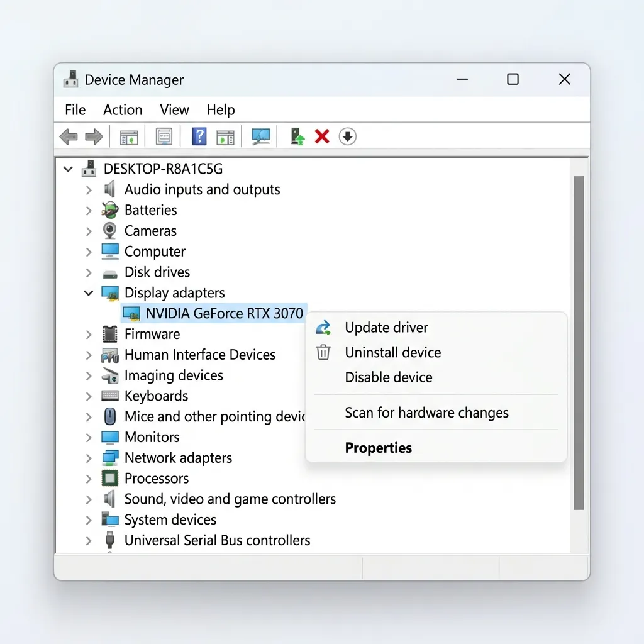Click the USB plug icon beside Universal Serial Bus controllers
644x644 pixels.
[x=109, y=540]
